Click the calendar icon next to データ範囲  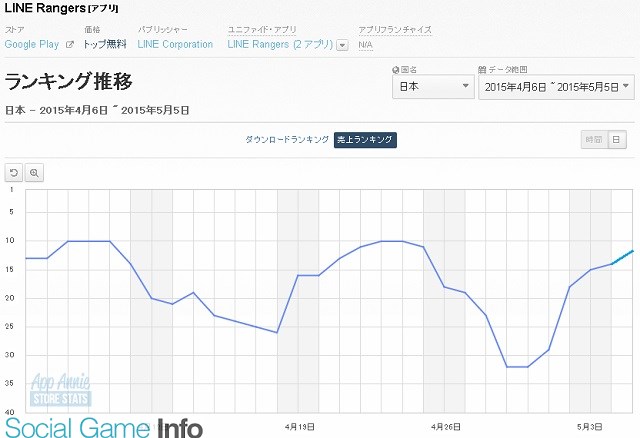click(482, 70)
